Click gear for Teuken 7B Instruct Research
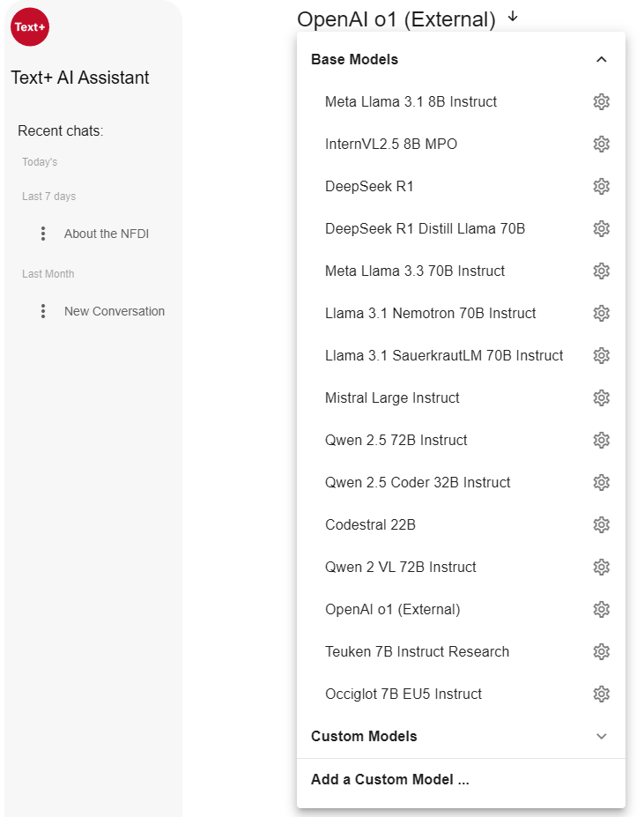The width and height of the screenshot is (644, 817). (x=602, y=651)
